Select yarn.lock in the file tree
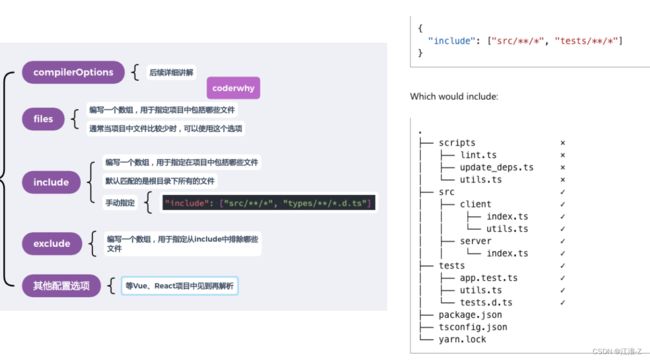The image size is (650, 360). pyautogui.click(x=462, y=339)
